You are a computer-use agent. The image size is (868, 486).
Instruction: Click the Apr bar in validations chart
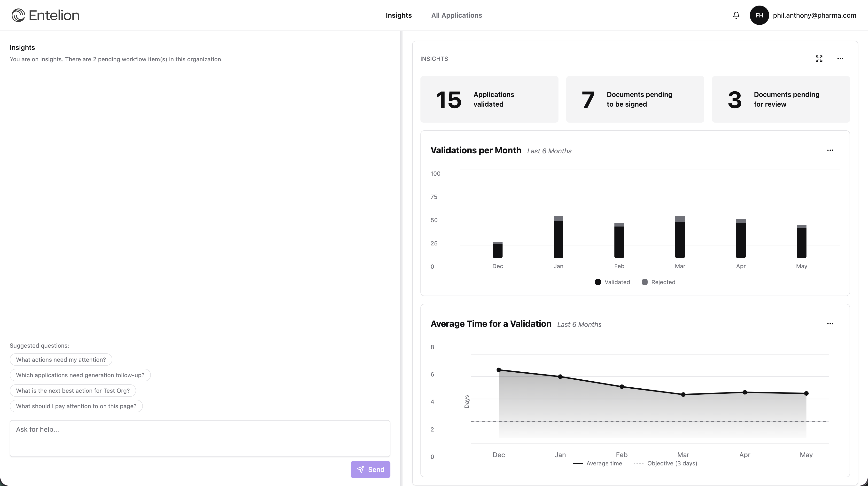tap(741, 239)
